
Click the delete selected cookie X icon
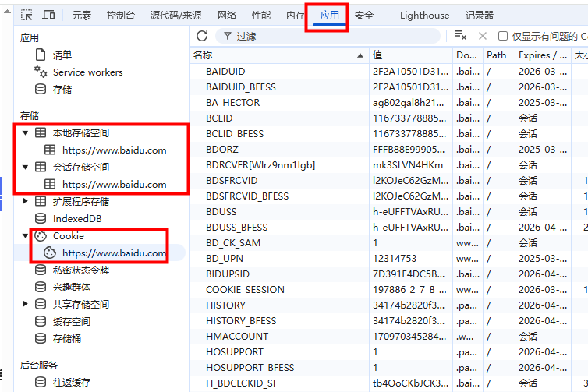click(483, 36)
